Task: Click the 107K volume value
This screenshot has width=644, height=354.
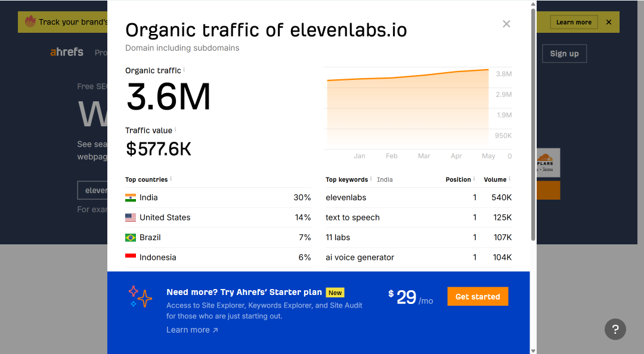Action: [502, 237]
